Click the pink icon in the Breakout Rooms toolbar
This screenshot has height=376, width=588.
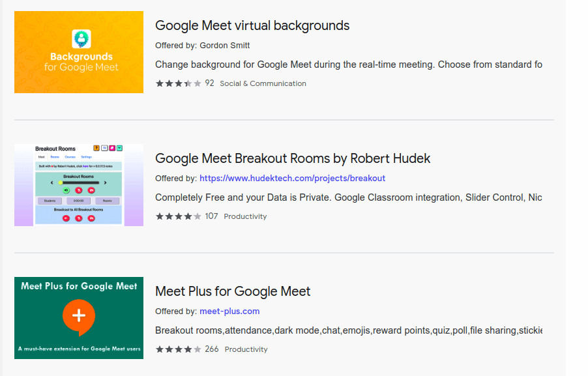112,148
